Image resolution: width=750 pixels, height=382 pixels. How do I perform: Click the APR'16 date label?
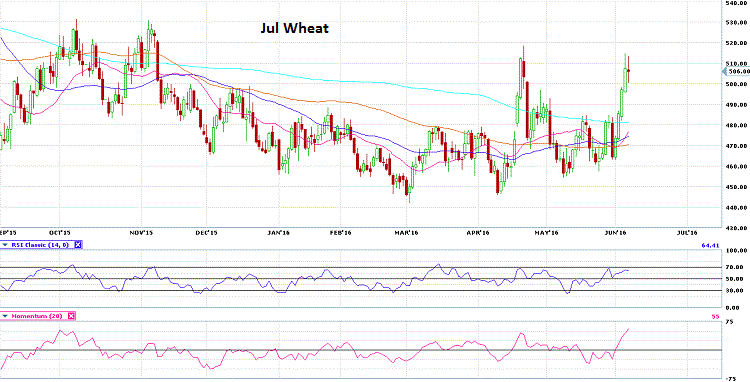478,232
